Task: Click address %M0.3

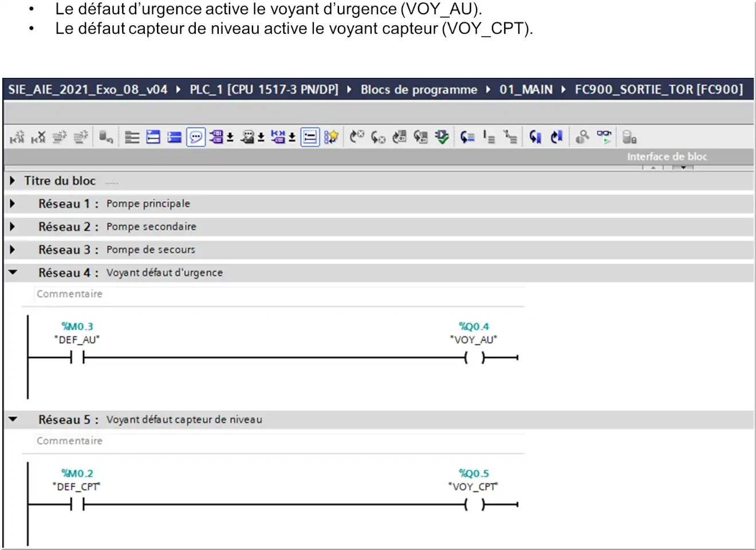Action: click(77, 326)
